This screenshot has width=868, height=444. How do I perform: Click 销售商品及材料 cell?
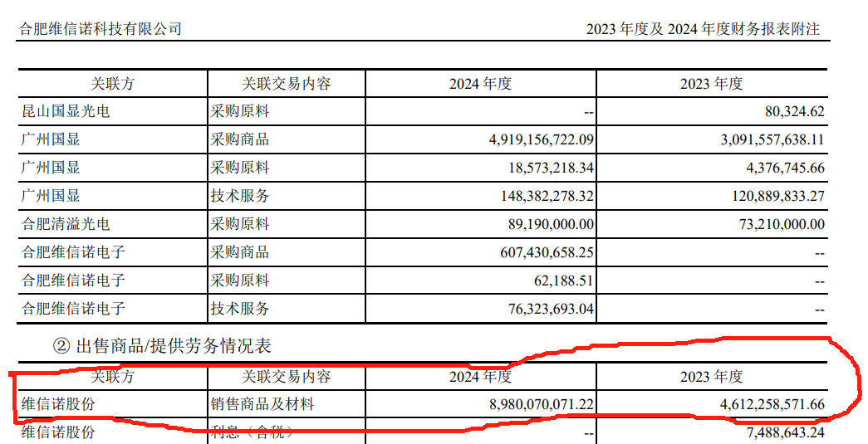(262, 404)
